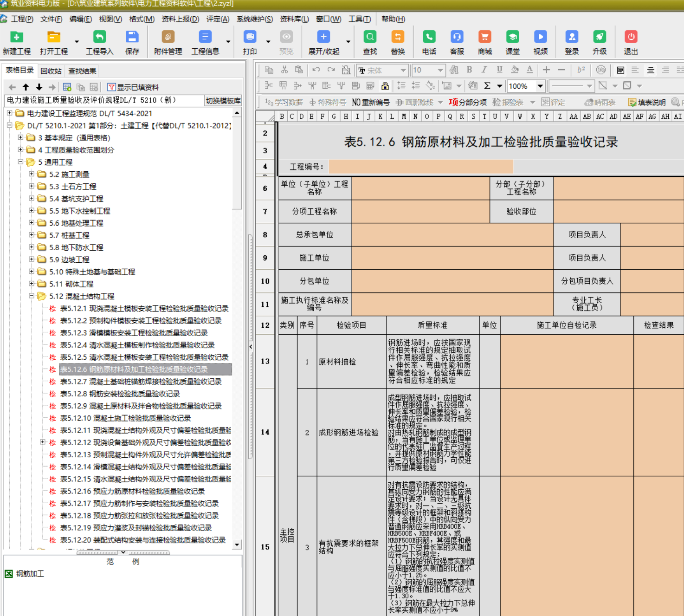Save using the 保存 icon
The height and width of the screenshot is (616, 684).
132,37
